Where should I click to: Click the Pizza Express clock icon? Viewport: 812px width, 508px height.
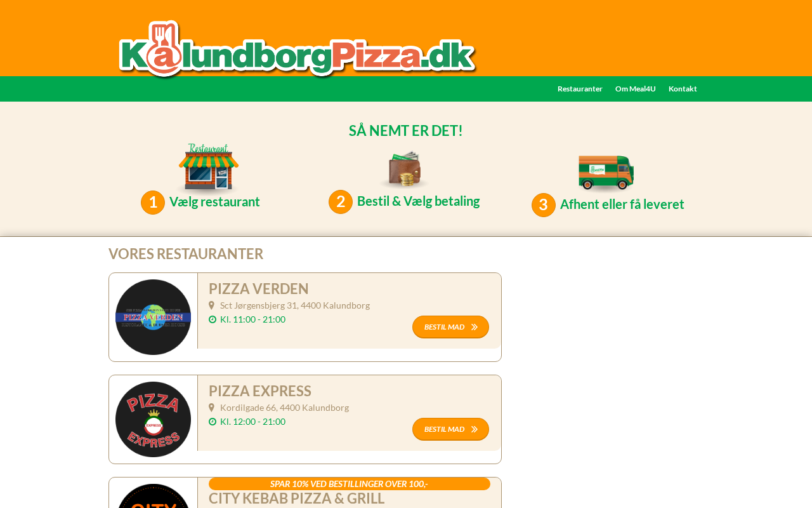[213, 422]
